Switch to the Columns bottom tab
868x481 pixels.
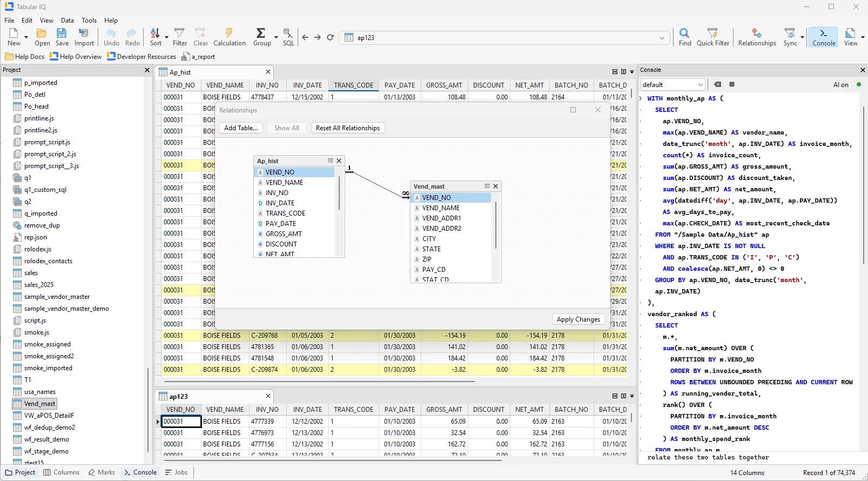coord(61,472)
